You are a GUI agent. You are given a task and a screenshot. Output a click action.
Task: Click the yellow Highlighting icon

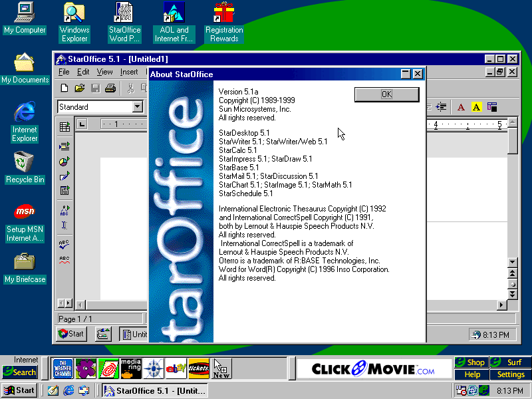click(476, 107)
